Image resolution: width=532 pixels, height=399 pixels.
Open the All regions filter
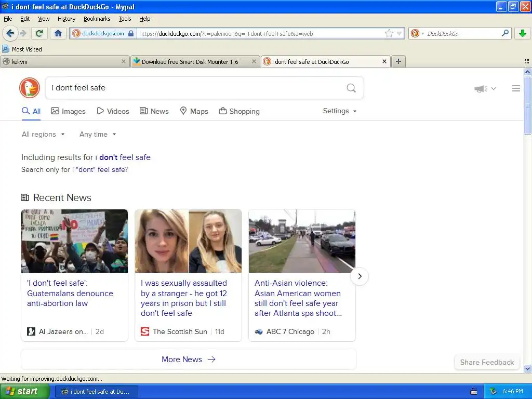[43, 135]
